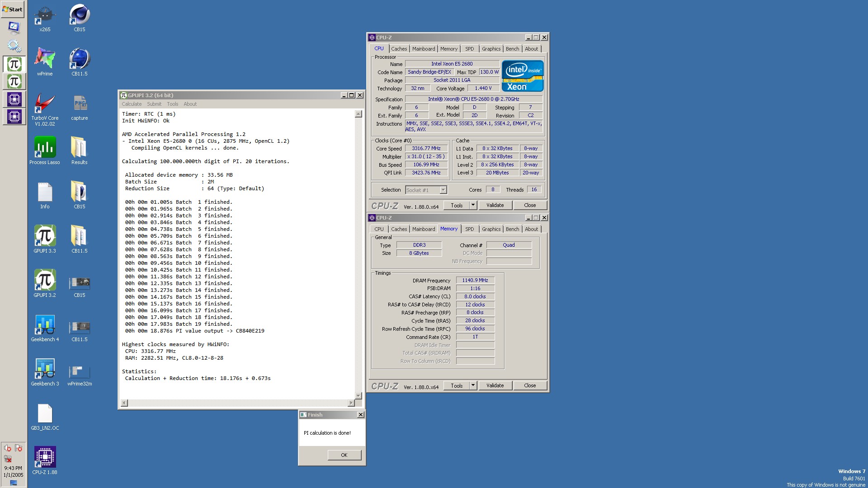Click the GPUPI horizontal scrollbar left arrow
Viewport: 868px width, 488px height.
click(x=124, y=403)
